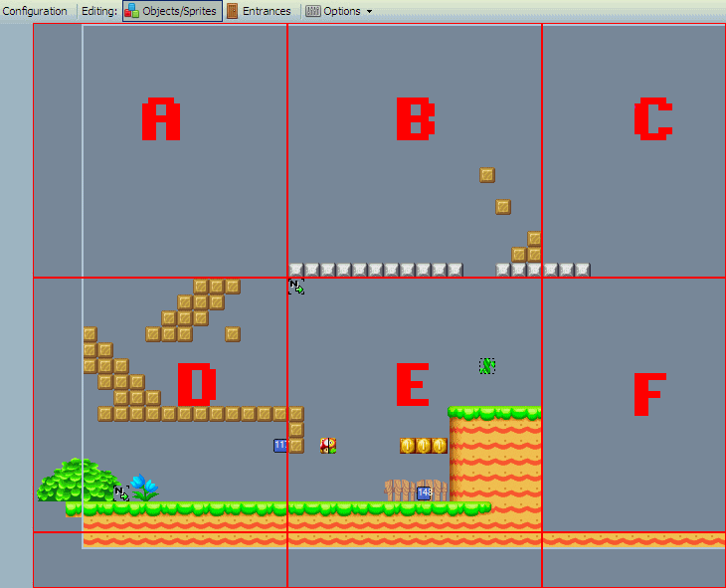726x588 pixels.
Task: Select the green bush decoration
Action: 78,480
